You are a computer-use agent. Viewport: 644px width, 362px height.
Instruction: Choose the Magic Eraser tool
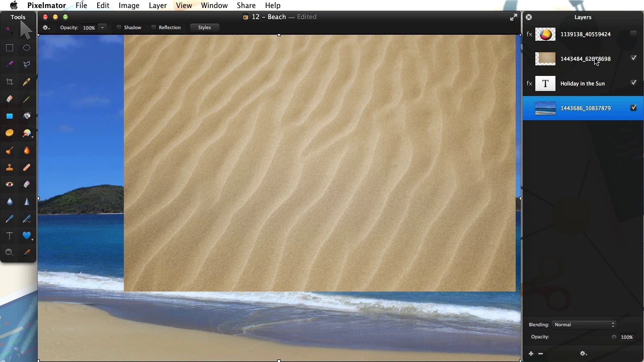tap(27, 185)
